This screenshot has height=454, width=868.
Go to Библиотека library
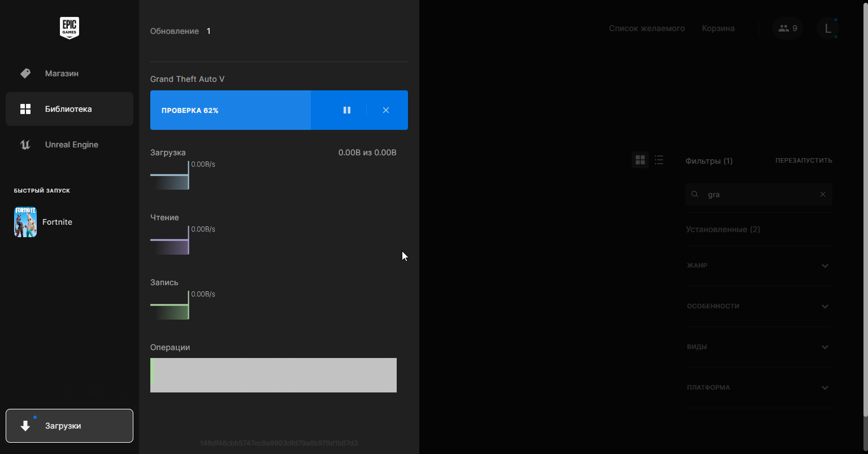(70, 109)
